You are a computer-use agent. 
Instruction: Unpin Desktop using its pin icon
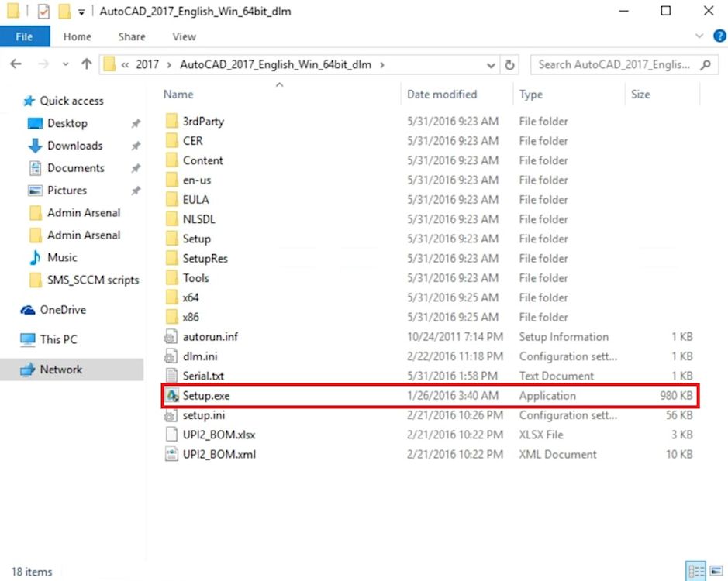click(x=136, y=123)
